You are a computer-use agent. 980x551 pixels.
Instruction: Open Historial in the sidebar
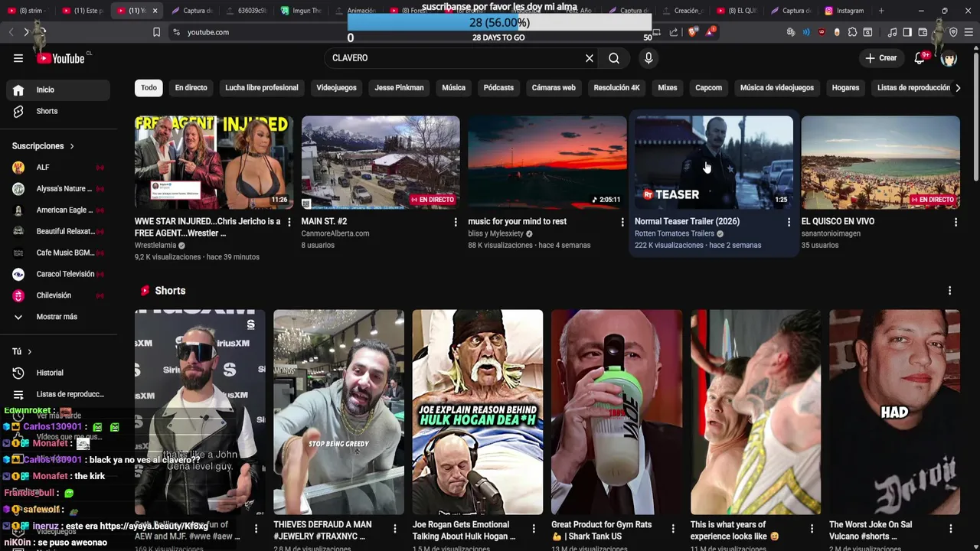tap(58, 373)
